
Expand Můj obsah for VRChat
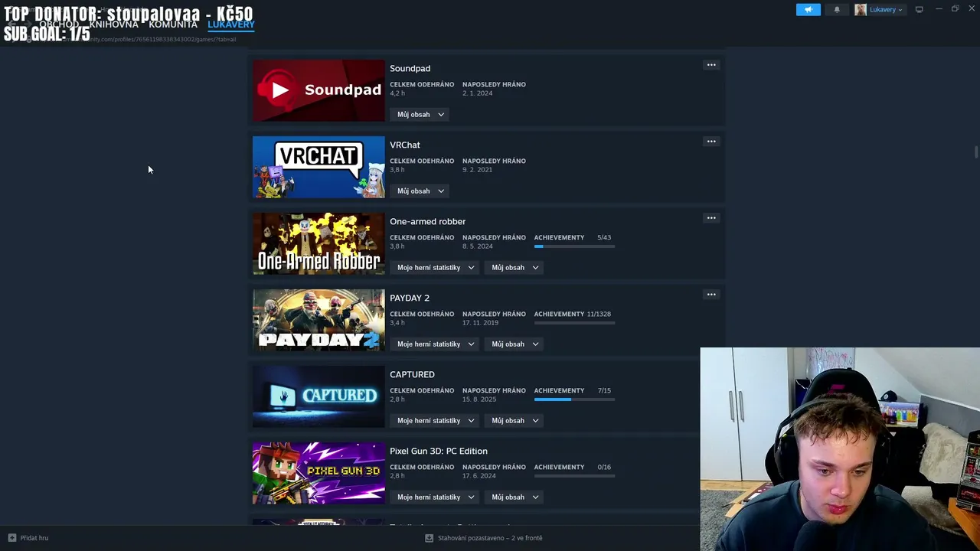pyautogui.click(x=420, y=191)
